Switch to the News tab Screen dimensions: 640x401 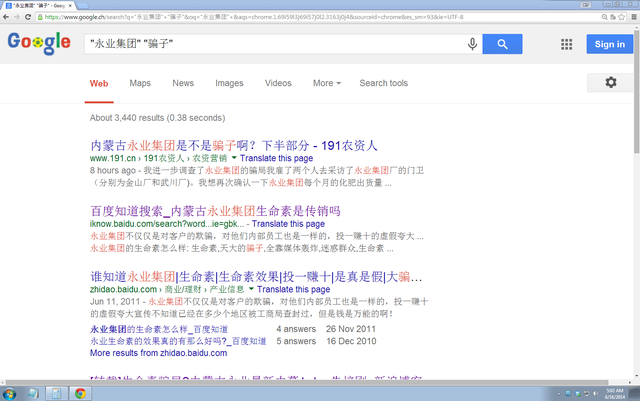[183, 83]
